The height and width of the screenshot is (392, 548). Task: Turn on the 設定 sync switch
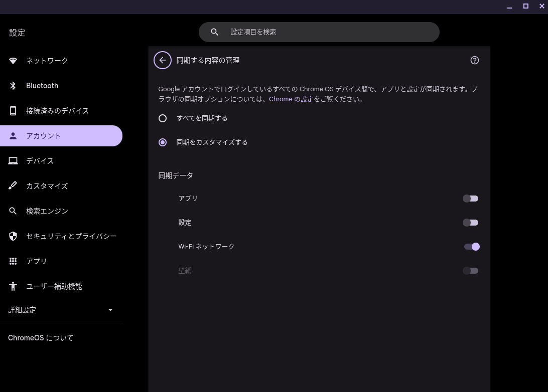(470, 222)
